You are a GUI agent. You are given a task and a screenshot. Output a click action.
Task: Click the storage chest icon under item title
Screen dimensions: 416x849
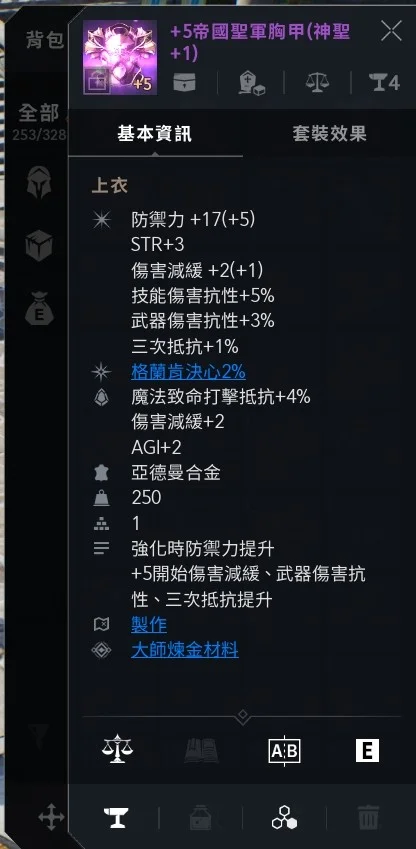tap(185, 83)
